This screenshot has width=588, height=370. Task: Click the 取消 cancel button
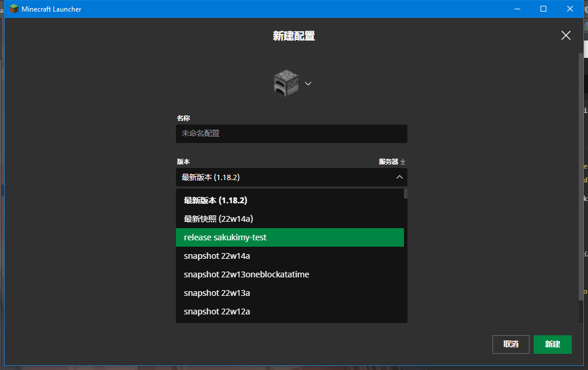[511, 344]
